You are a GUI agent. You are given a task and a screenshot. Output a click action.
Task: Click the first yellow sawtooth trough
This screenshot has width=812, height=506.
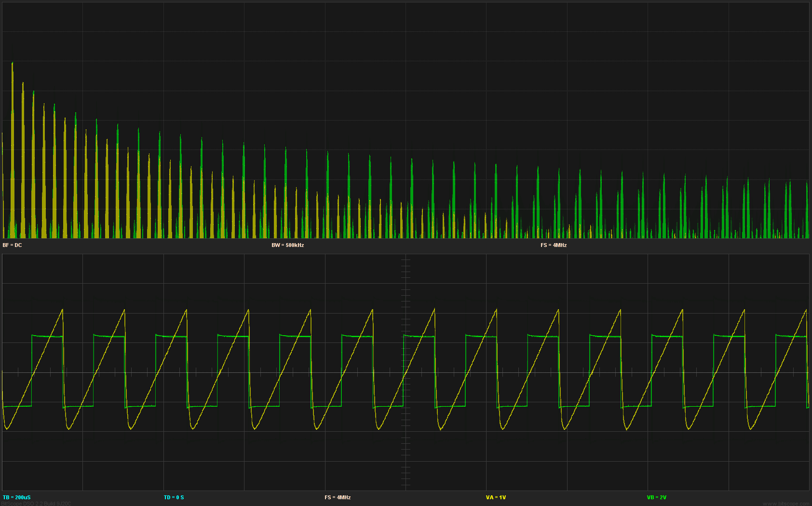pyautogui.click(x=7, y=428)
